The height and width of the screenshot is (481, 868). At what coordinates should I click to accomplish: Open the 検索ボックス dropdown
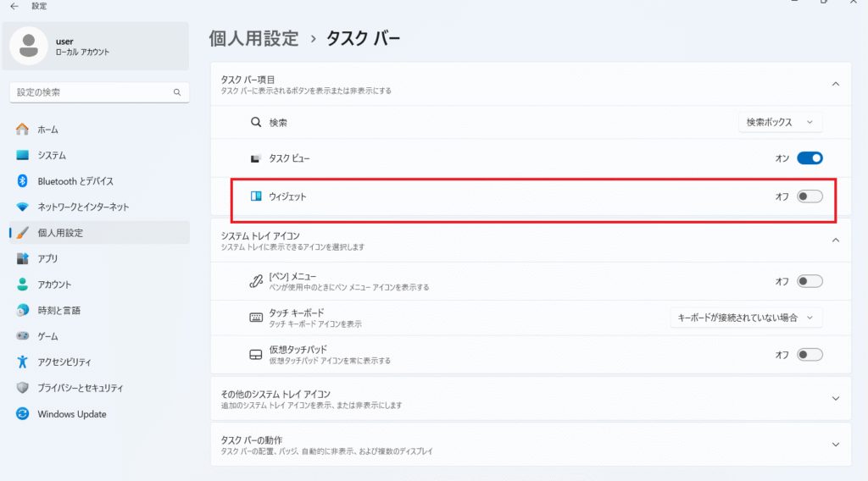point(780,123)
